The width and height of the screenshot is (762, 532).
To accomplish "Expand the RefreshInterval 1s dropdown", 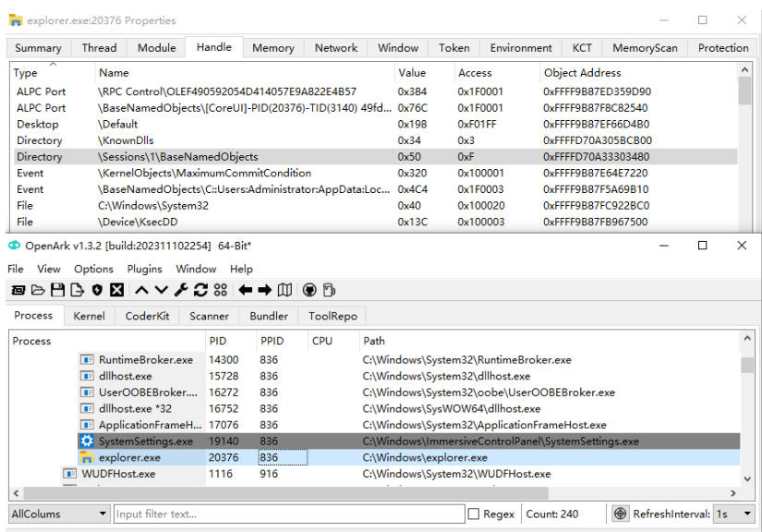I will click(735, 514).
